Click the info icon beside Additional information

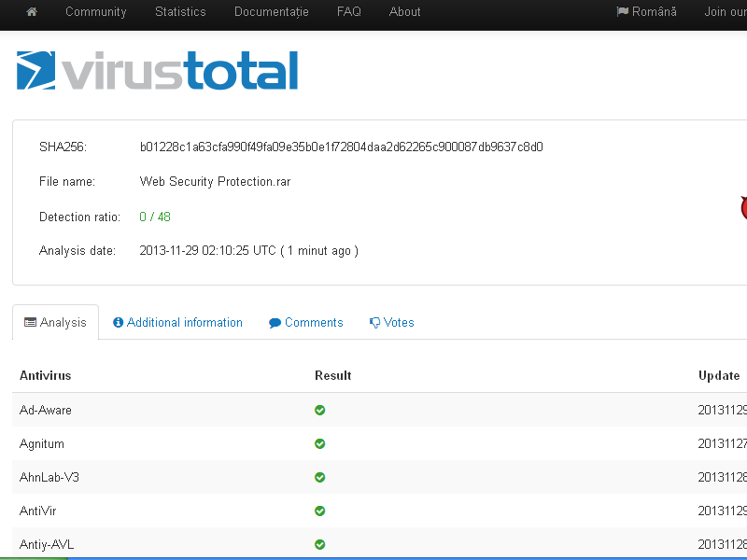(118, 322)
